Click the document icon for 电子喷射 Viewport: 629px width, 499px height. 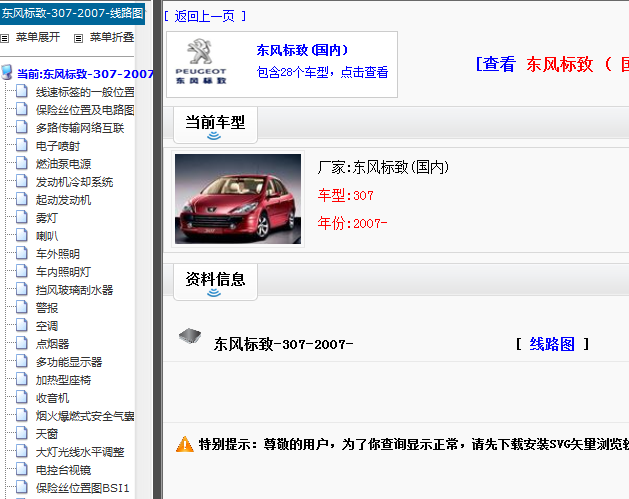[x=22, y=145]
